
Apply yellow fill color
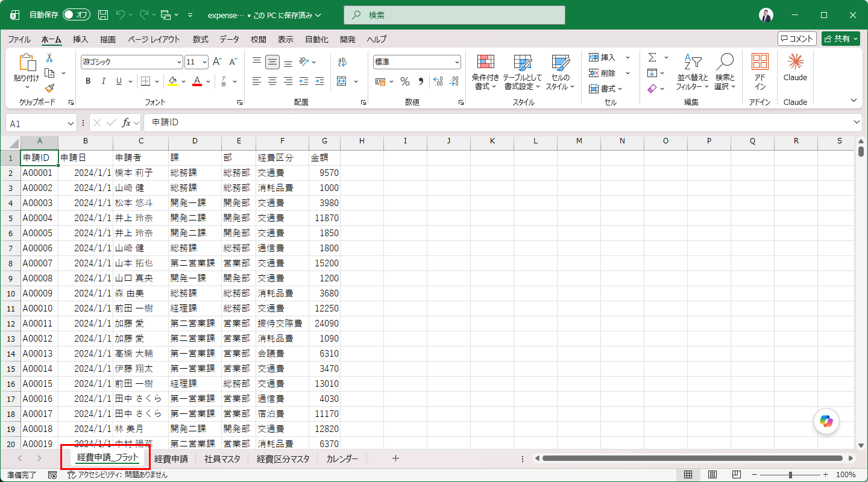[173, 81]
